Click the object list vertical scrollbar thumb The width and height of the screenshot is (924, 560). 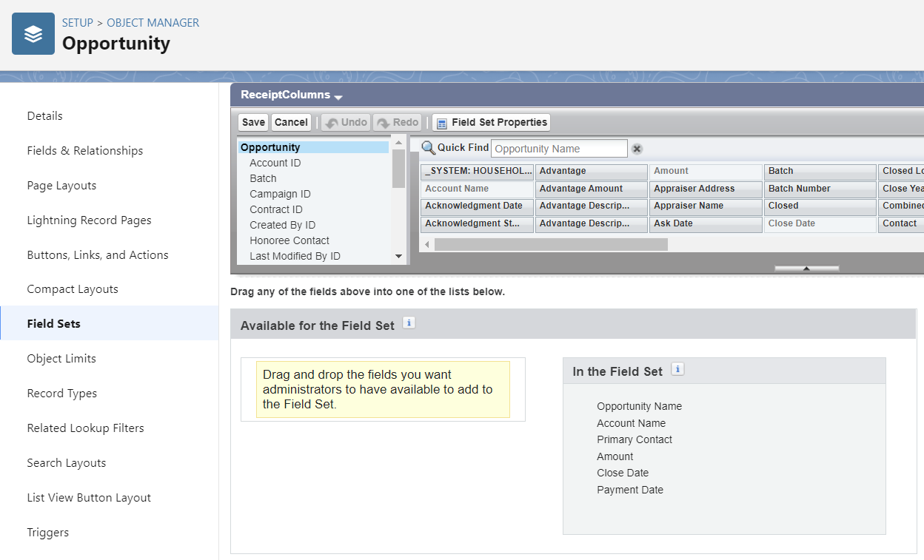pos(398,168)
